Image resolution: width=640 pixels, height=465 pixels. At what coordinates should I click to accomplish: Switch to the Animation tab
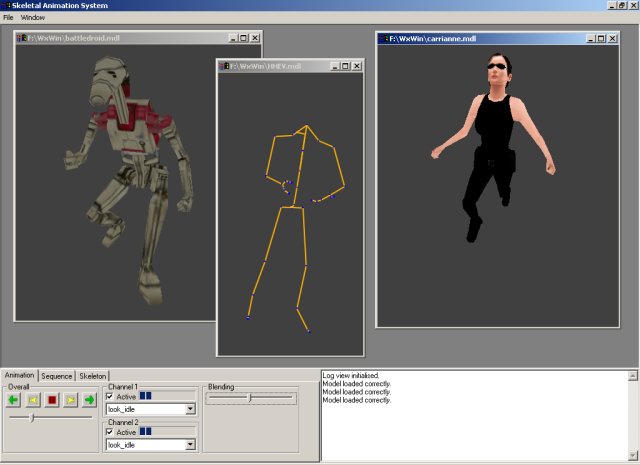tap(20, 375)
